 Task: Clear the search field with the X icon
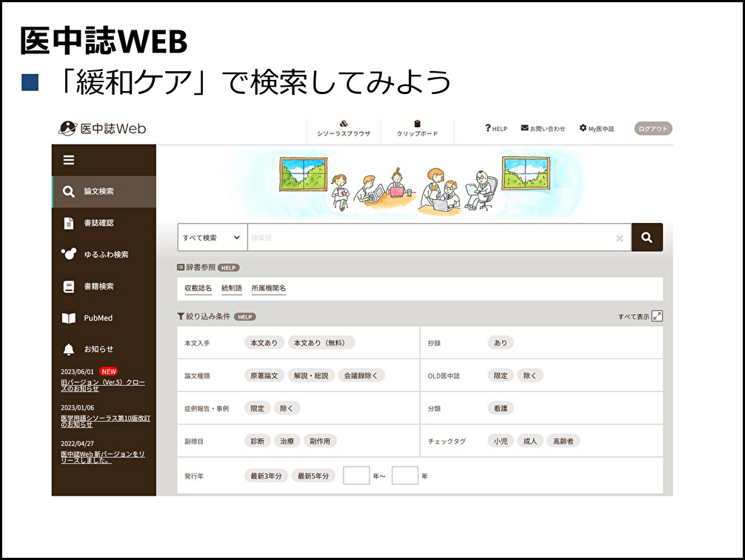[x=620, y=239]
